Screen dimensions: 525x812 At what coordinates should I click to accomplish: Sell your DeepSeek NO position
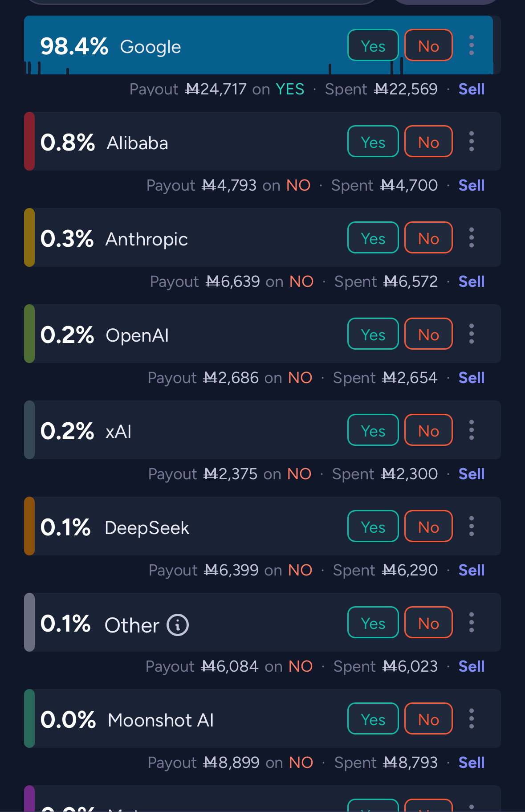(x=471, y=571)
